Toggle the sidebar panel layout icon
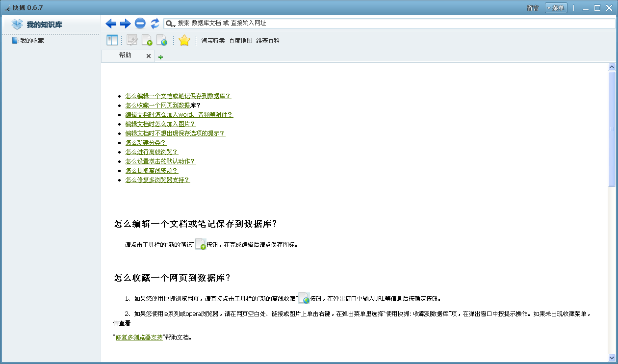Viewport: 618px width, 364px height. point(112,40)
